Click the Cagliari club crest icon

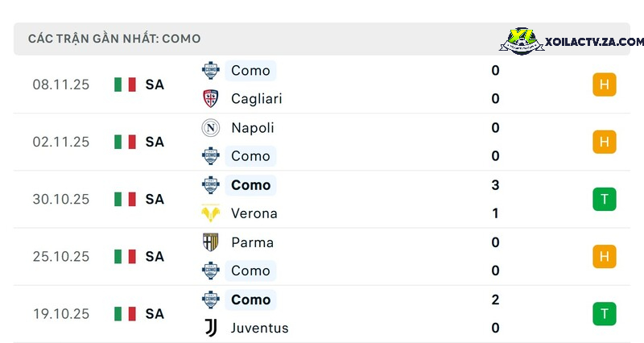(x=211, y=98)
